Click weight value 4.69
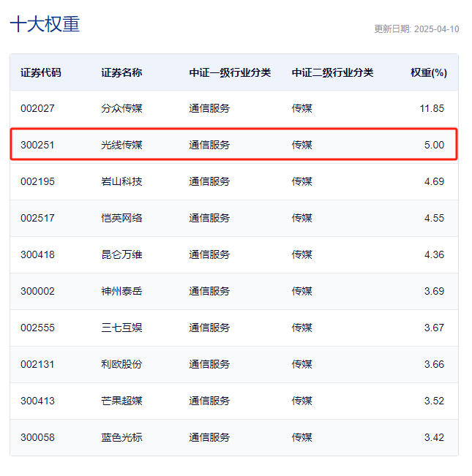The width and height of the screenshot is (472, 476). point(434,181)
